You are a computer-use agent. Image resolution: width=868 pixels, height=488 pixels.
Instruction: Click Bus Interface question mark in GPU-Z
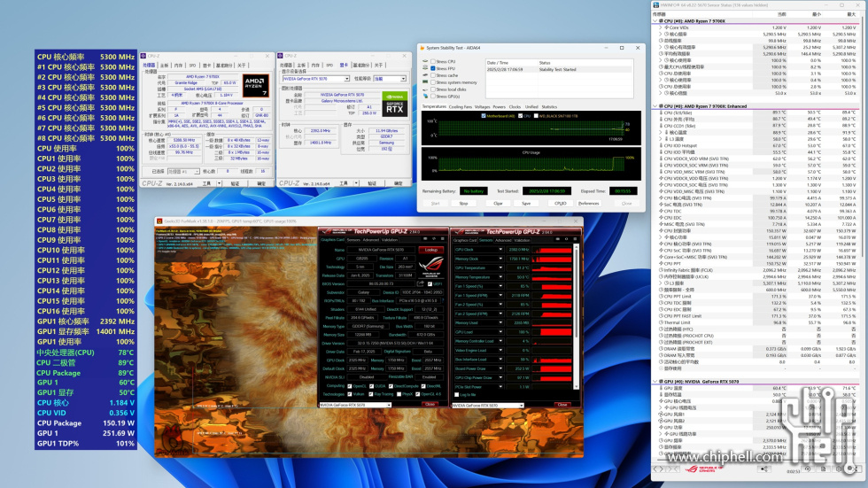(x=443, y=300)
